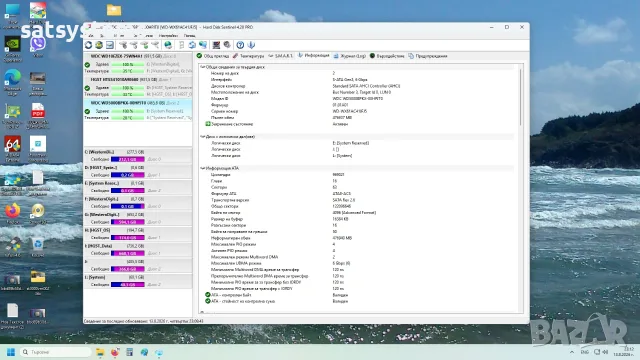Open the Performance tab
Viewport: 640px width, 360px height.
click(x=387, y=56)
